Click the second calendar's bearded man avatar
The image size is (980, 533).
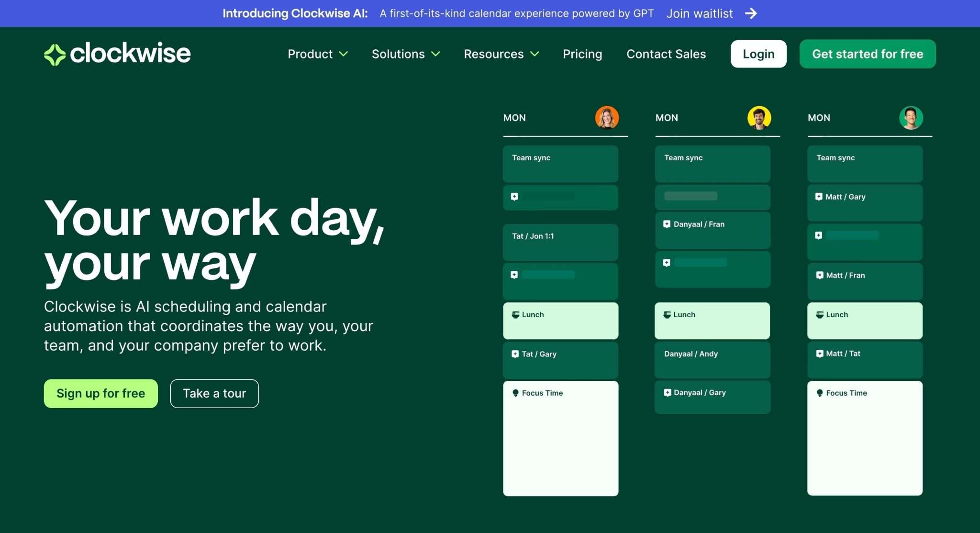[759, 118]
